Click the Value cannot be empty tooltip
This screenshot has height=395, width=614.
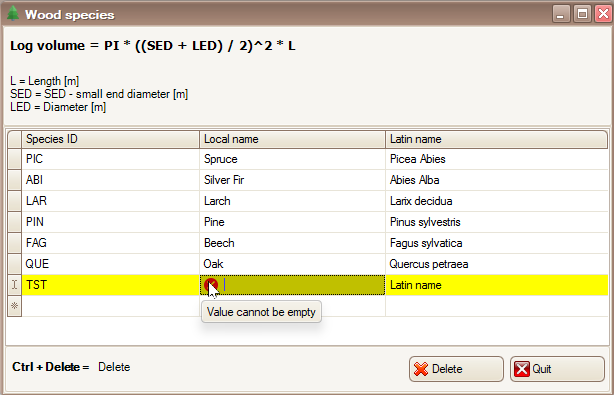261,312
